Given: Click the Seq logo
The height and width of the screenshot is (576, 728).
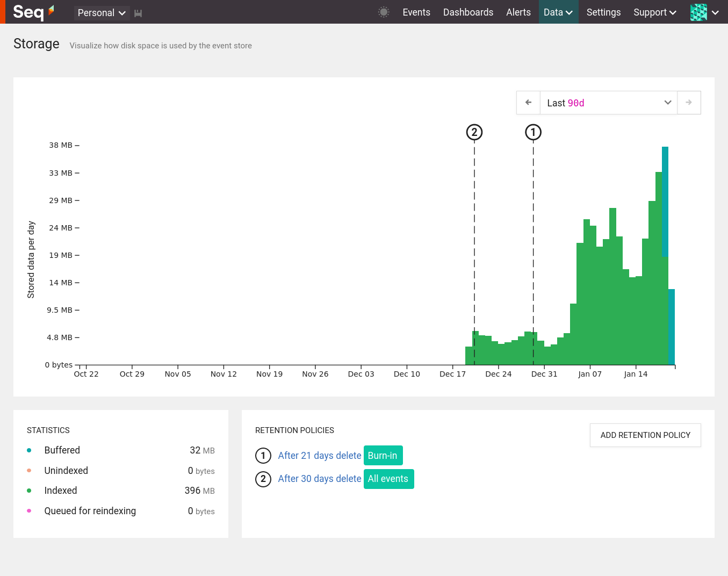Looking at the screenshot, I should 33,12.
